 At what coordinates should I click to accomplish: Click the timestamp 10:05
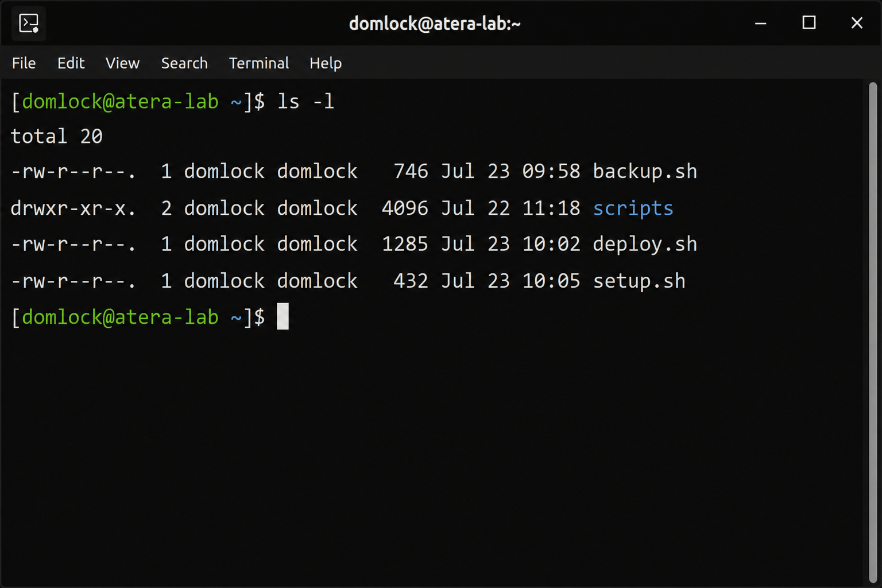click(x=551, y=281)
